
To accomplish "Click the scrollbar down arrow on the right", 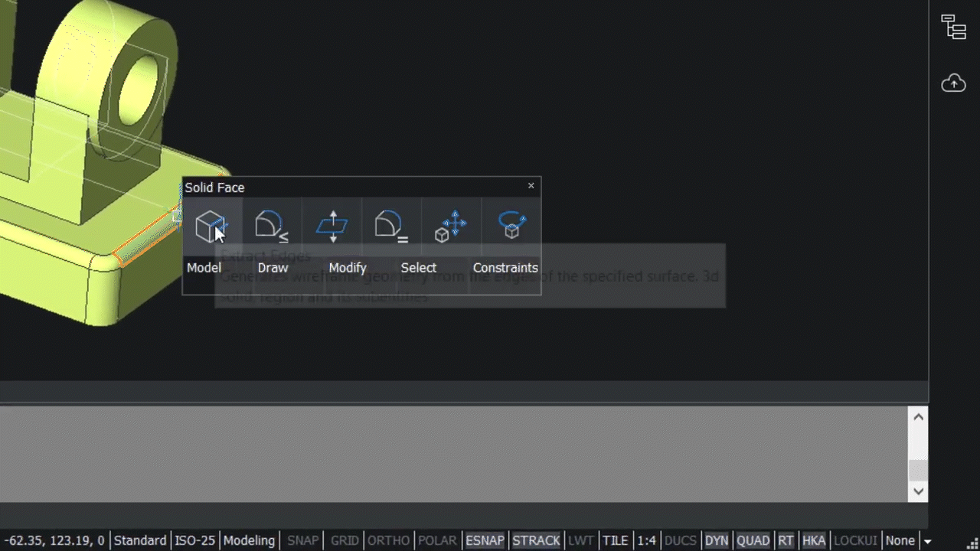I will click(918, 491).
